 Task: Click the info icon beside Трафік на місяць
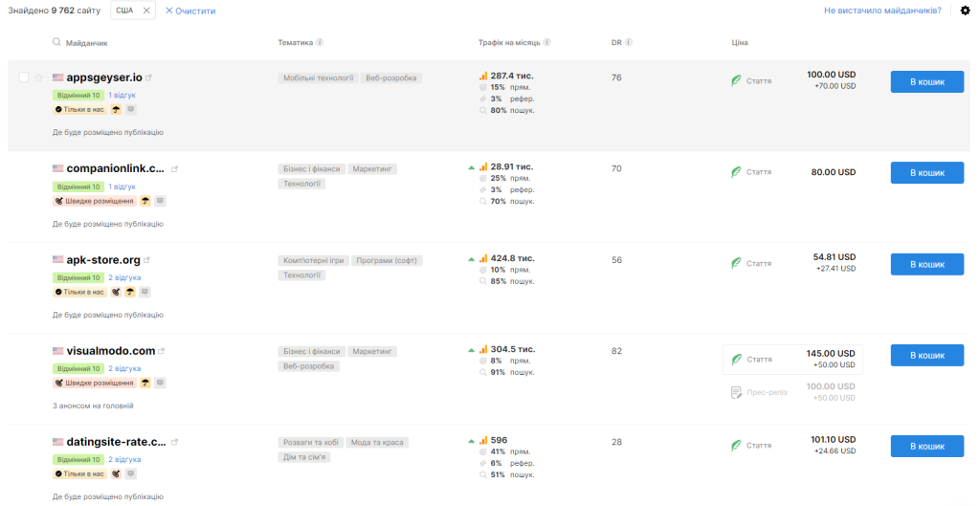(x=546, y=42)
